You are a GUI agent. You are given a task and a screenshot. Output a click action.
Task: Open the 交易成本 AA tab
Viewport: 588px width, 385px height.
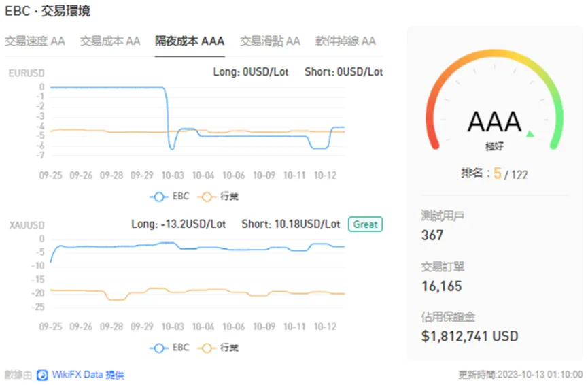[x=110, y=41]
